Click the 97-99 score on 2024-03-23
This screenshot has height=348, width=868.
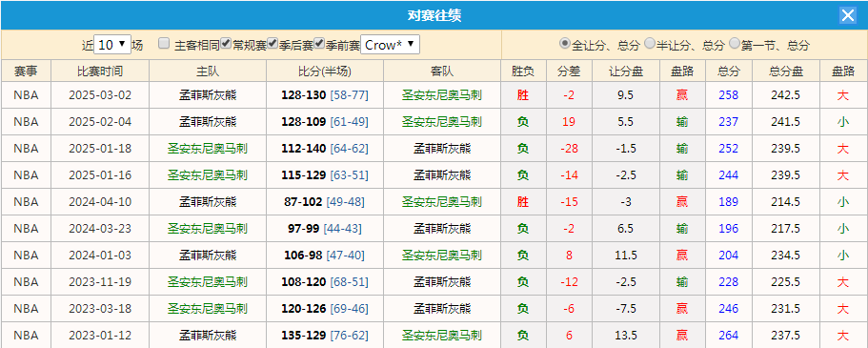click(303, 228)
